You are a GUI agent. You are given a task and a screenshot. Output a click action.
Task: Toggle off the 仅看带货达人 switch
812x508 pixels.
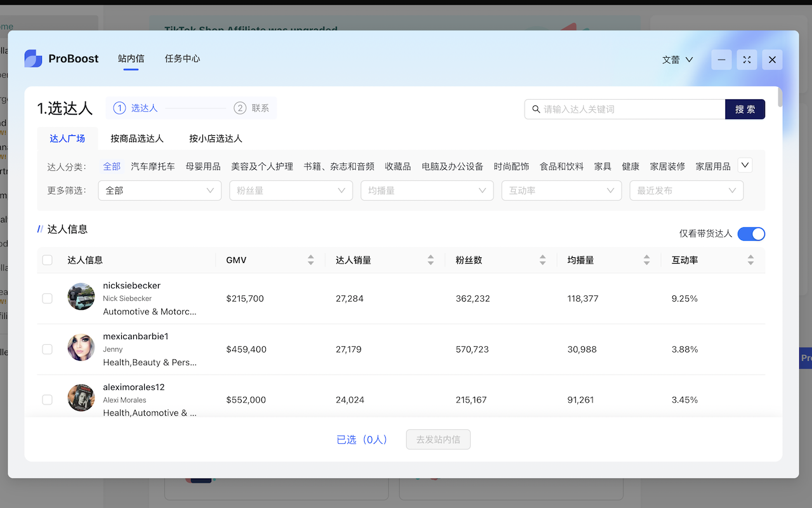[x=751, y=234]
